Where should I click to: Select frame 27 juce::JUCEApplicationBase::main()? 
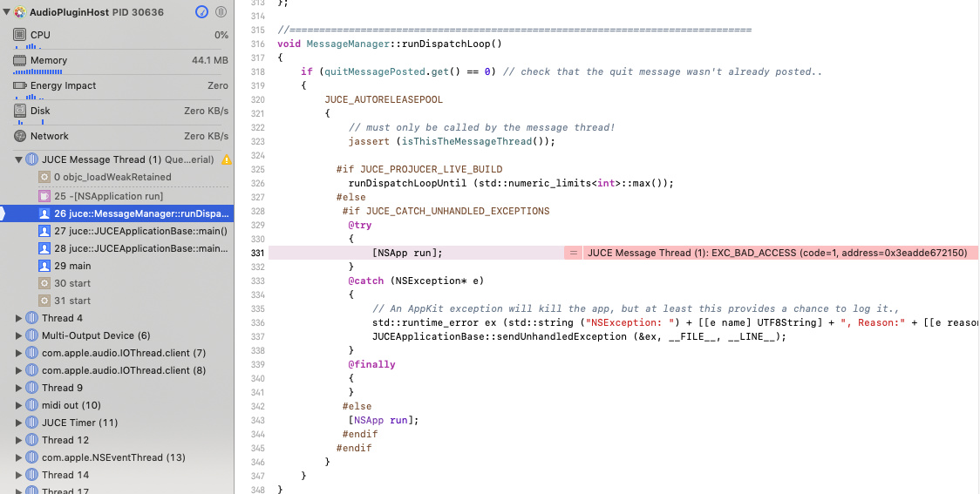(x=117, y=231)
